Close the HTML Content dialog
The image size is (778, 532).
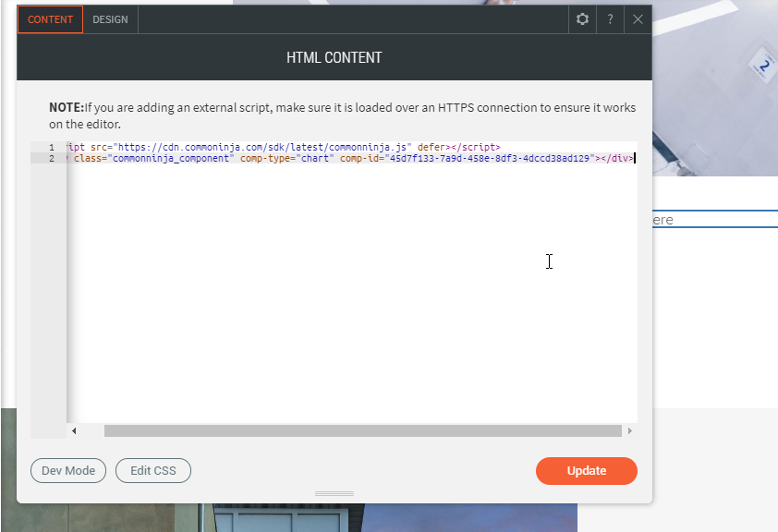(x=638, y=19)
